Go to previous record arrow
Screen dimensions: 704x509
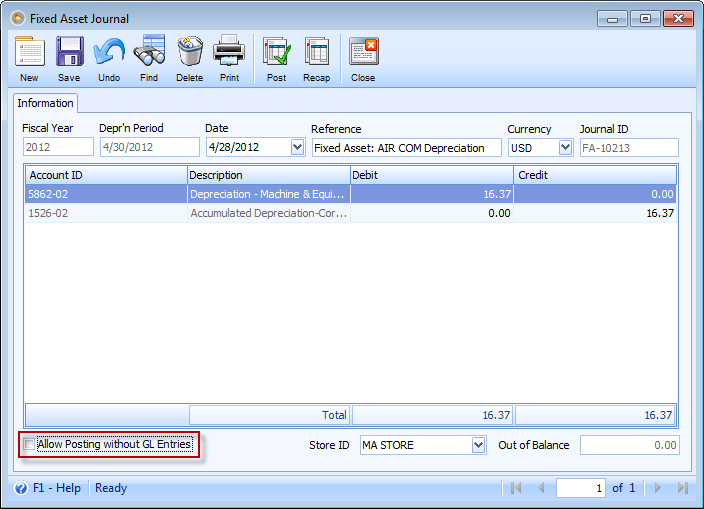coord(541,487)
